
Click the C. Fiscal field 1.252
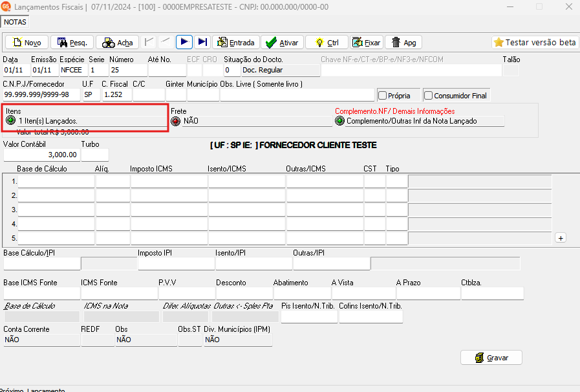(117, 94)
